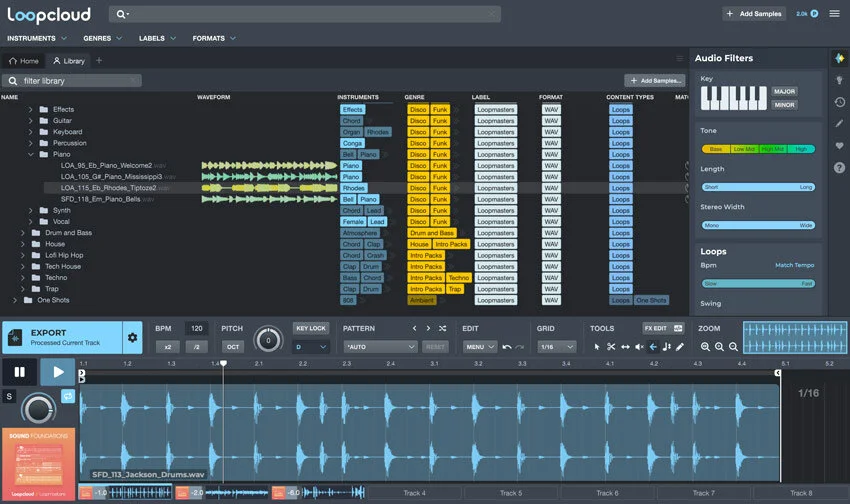Select the MAJOR key filter

784,92
